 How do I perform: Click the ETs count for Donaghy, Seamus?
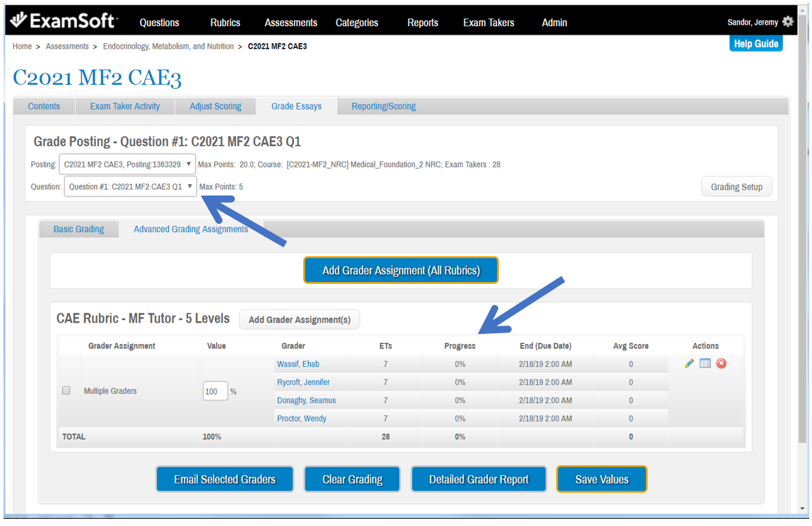click(x=386, y=400)
